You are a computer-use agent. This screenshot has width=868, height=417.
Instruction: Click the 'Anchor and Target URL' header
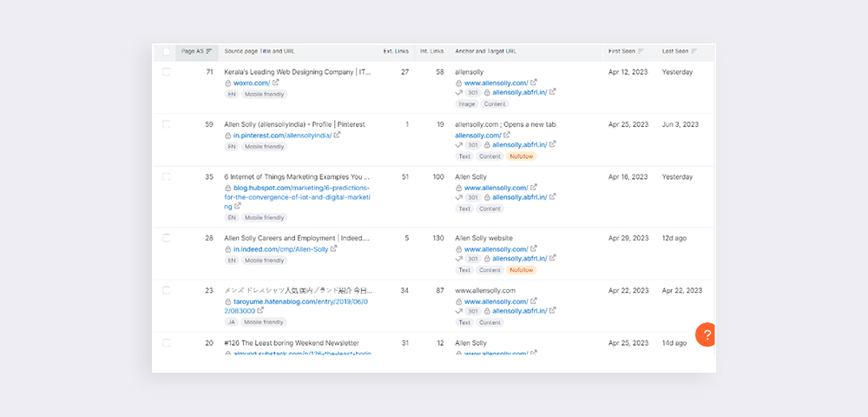pos(485,51)
